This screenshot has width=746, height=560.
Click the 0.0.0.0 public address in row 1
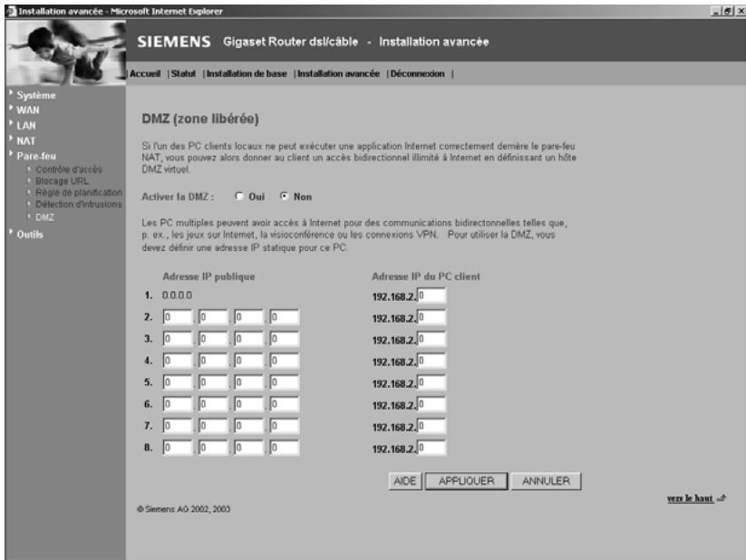177,295
